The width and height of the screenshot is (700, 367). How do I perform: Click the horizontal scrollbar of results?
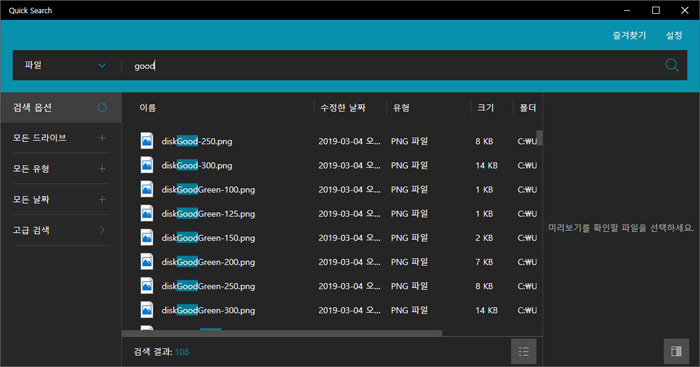tap(282, 333)
